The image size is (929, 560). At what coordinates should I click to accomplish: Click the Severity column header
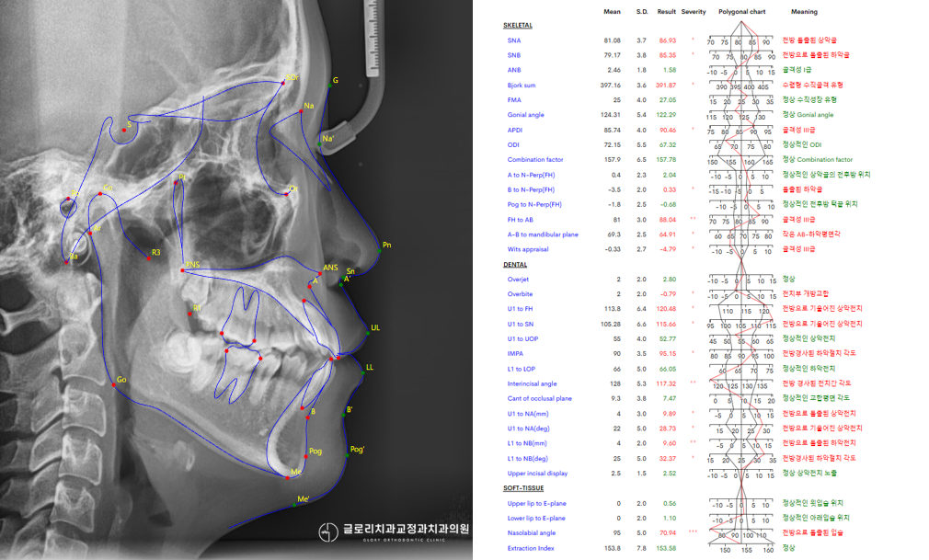694,12
